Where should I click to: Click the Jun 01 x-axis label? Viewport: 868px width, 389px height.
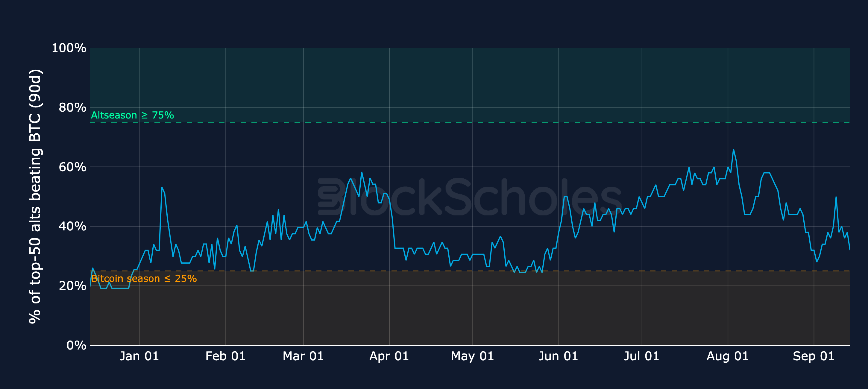coord(558,356)
